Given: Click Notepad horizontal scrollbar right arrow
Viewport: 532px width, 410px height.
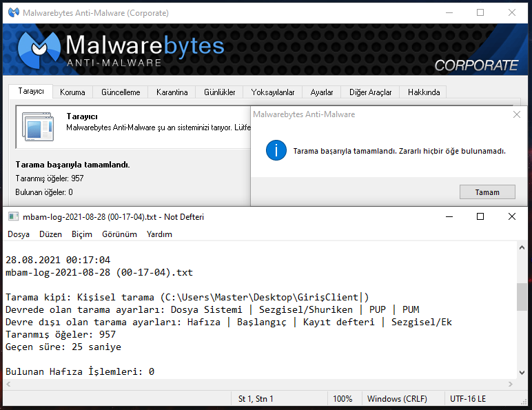Looking at the screenshot, I should click(x=511, y=384).
